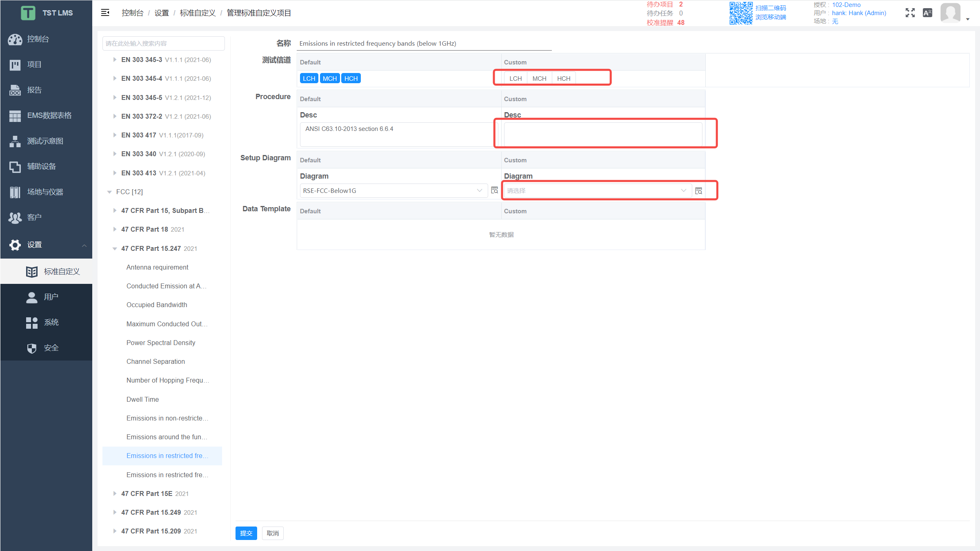Select Emissions around the fun... tree item
Viewport: 980px width, 551px height.
pyautogui.click(x=167, y=437)
